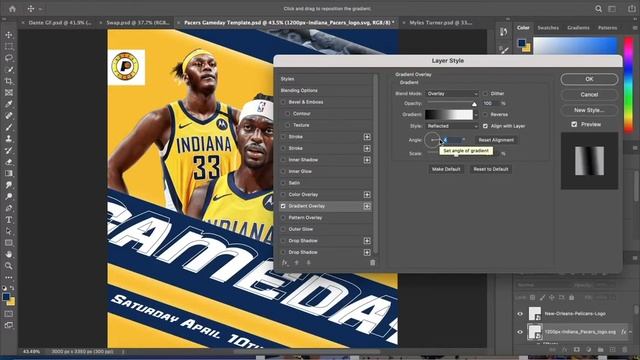Select Blending Options in the Styles list
640x360 pixels.
tap(299, 91)
